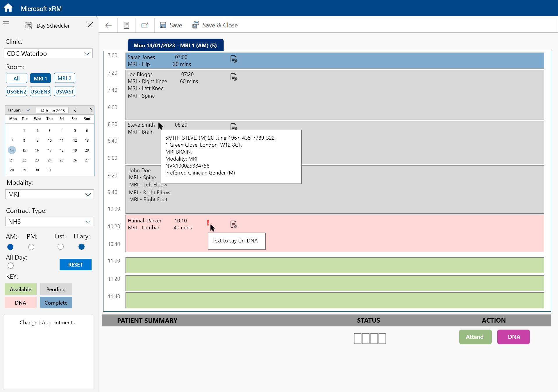Click the Complete blue key swatch
The width and height of the screenshot is (558, 392).
pos(56,303)
